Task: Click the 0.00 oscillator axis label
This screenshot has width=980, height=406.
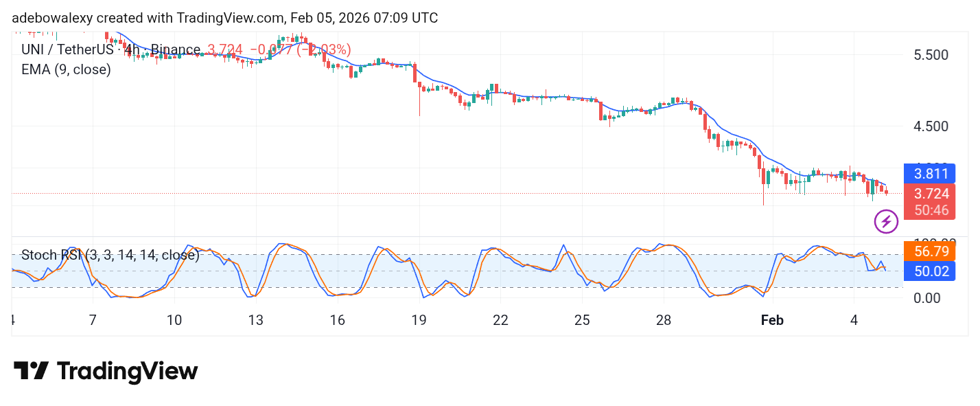Action: [x=926, y=298]
